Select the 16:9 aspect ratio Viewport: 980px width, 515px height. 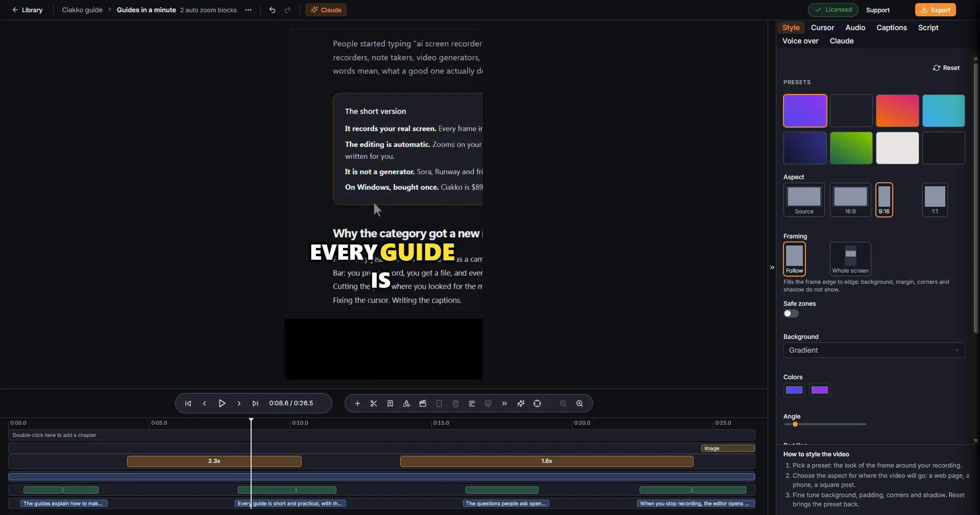850,200
